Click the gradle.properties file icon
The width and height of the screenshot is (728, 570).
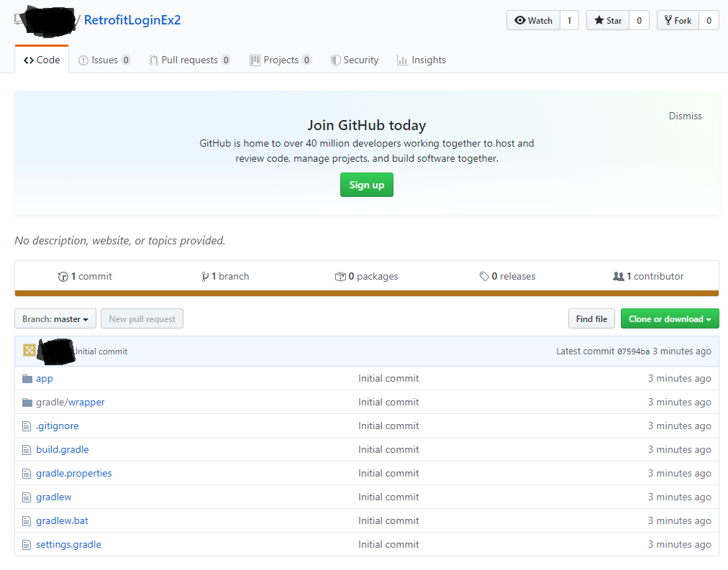pos(27,474)
